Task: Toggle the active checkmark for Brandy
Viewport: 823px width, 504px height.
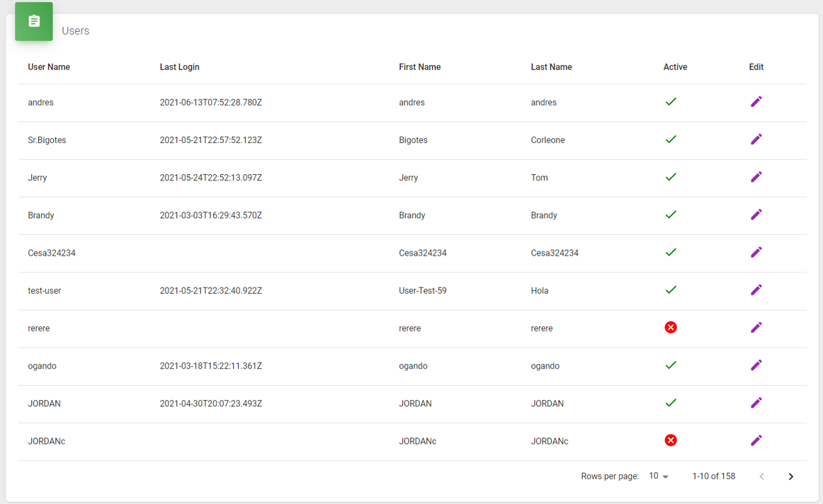Action: click(671, 214)
